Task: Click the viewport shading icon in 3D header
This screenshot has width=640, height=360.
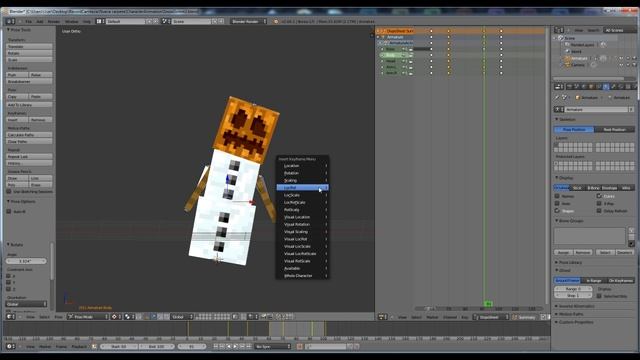Action: [115, 317]
